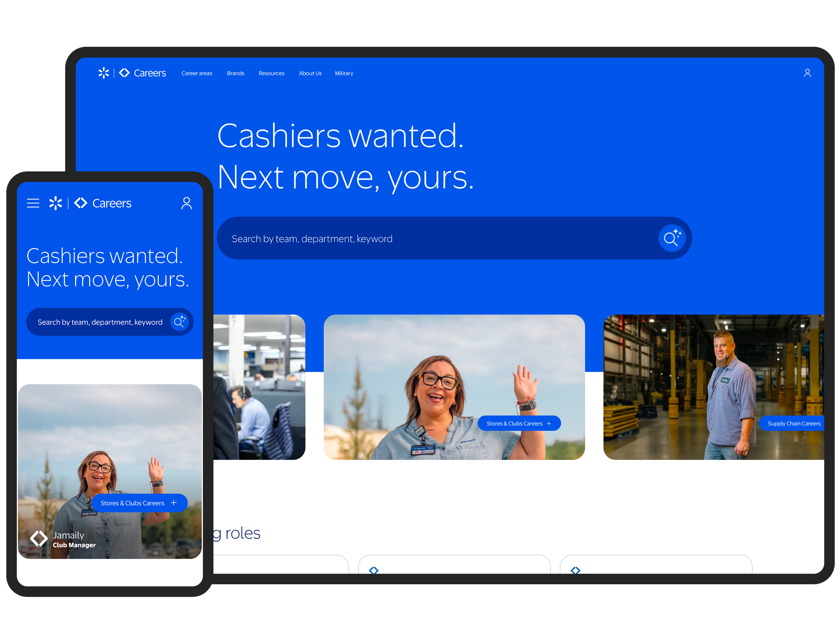Screen dimensions: 840x630
Task: Open the Brands menu item
Action: (236, 73)
